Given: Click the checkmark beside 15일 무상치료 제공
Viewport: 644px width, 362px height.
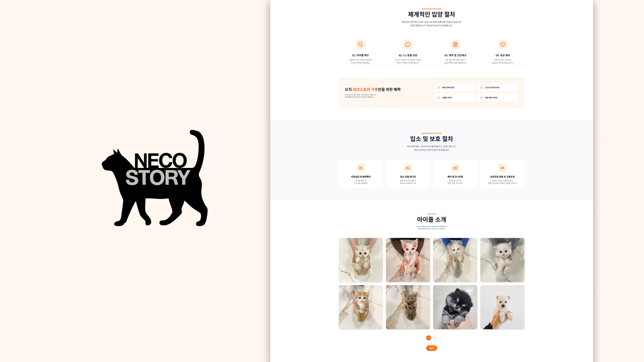Looking at the screenshot, I should pos(481,87).
